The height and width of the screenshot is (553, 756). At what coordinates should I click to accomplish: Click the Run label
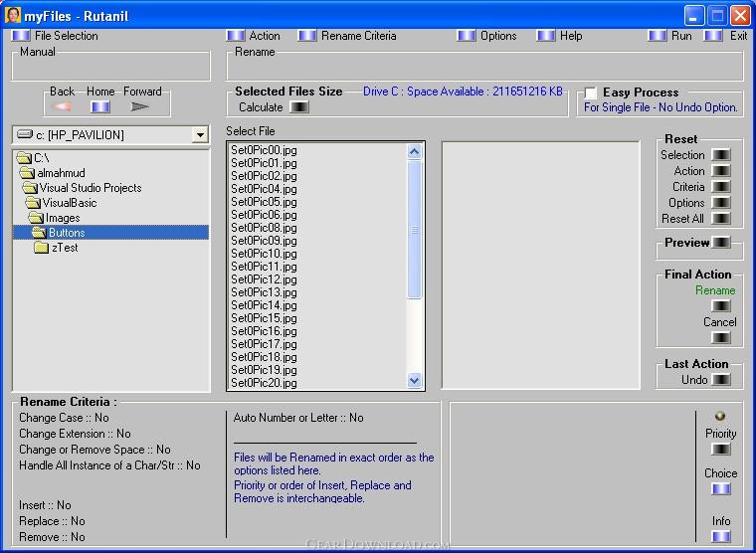(x=681, y=36)
